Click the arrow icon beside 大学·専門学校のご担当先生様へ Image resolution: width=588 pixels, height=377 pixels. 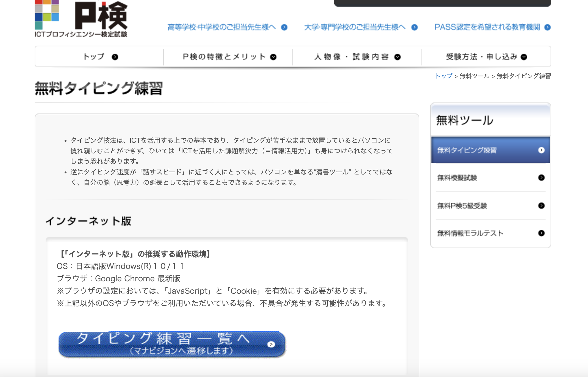click(414, 27)
